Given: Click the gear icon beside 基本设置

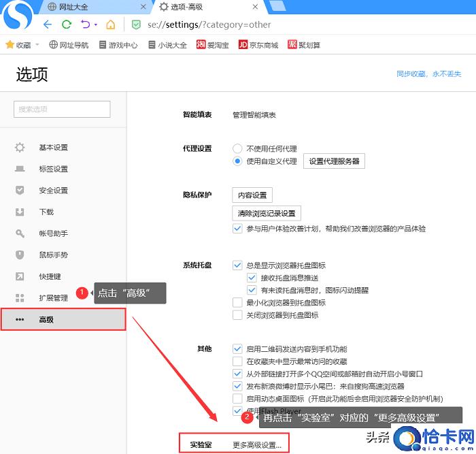Looking at the screenshot, I should 20,148.
